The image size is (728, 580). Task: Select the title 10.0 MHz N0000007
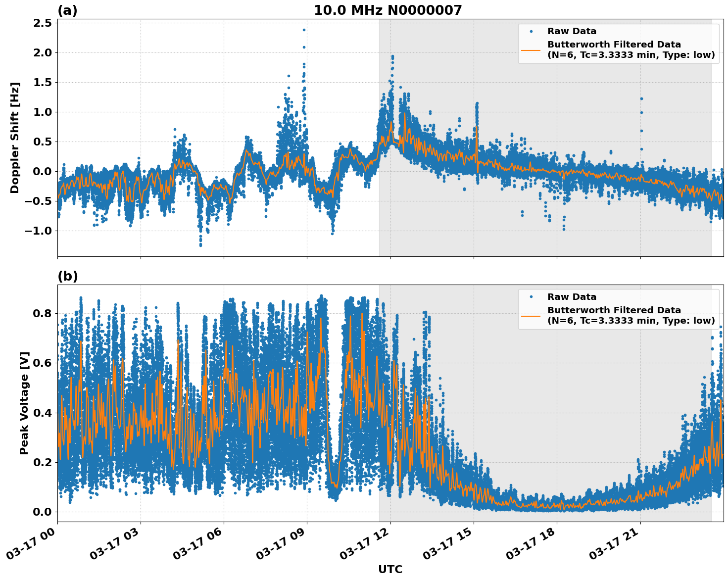click(x=389, y=10)
